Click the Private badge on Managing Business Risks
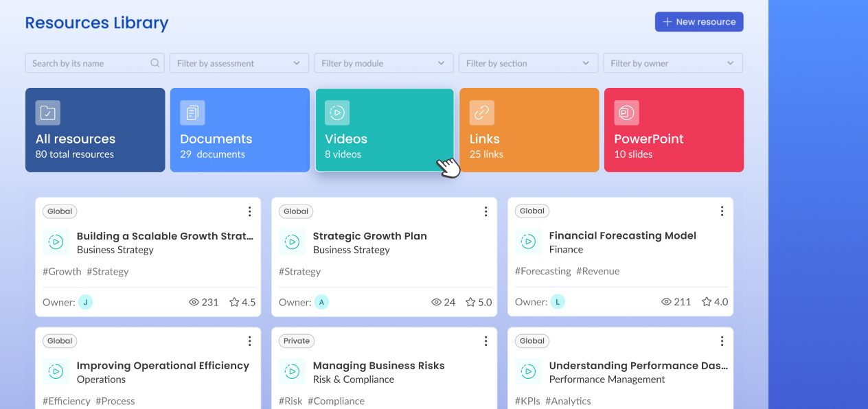The width and height of the screenshot is (868, 409). coord(297,341)
